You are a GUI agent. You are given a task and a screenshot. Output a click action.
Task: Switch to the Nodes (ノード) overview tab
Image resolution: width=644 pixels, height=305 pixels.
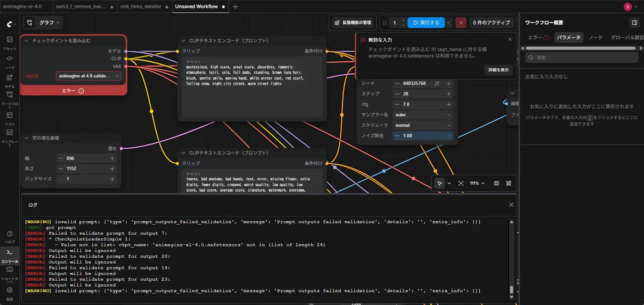(596, 38)
